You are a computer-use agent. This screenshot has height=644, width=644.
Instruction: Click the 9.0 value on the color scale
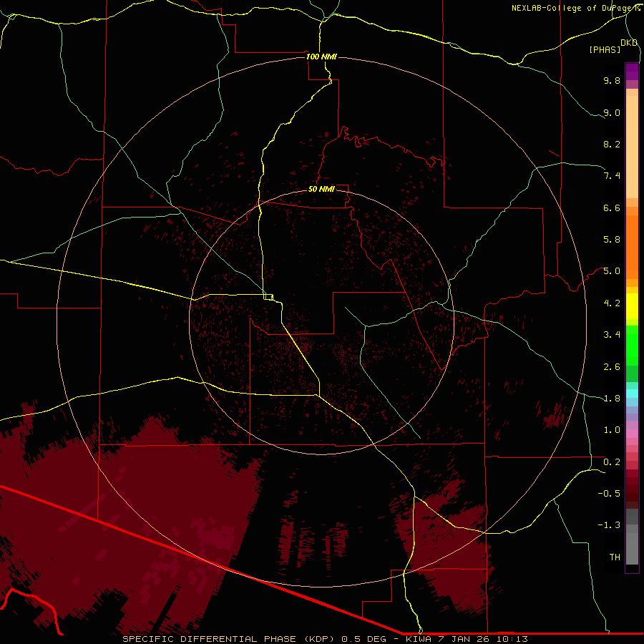pos(612,112)
